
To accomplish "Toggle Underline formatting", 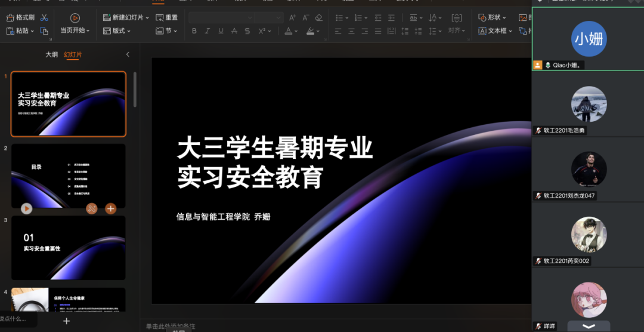I will point(221,31).
